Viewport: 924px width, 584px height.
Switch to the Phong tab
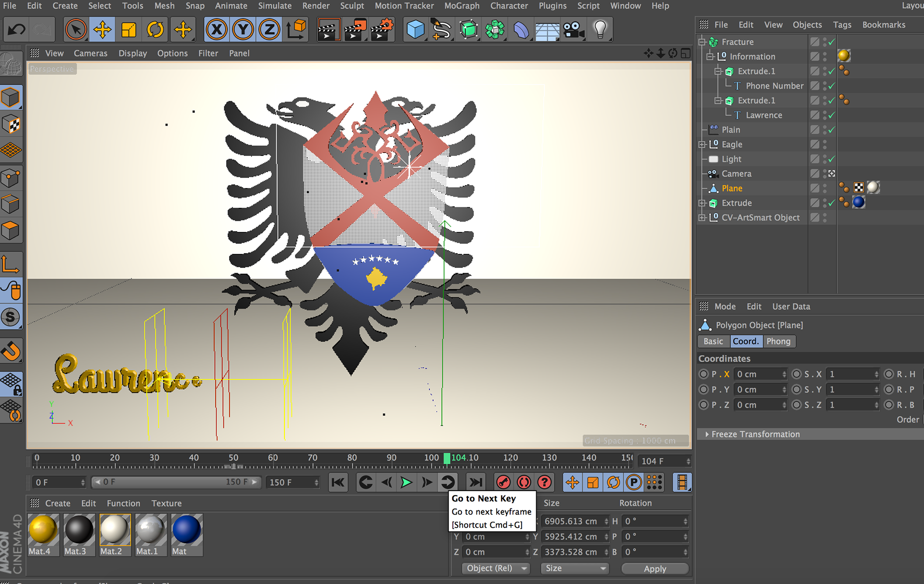tap(778, 341)
